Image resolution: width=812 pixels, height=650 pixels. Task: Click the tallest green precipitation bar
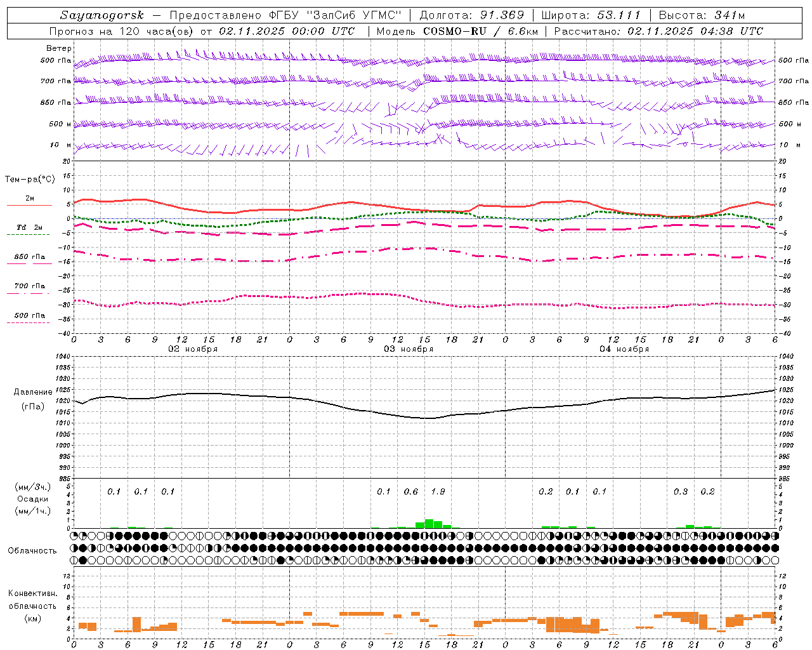click(429, 524)
